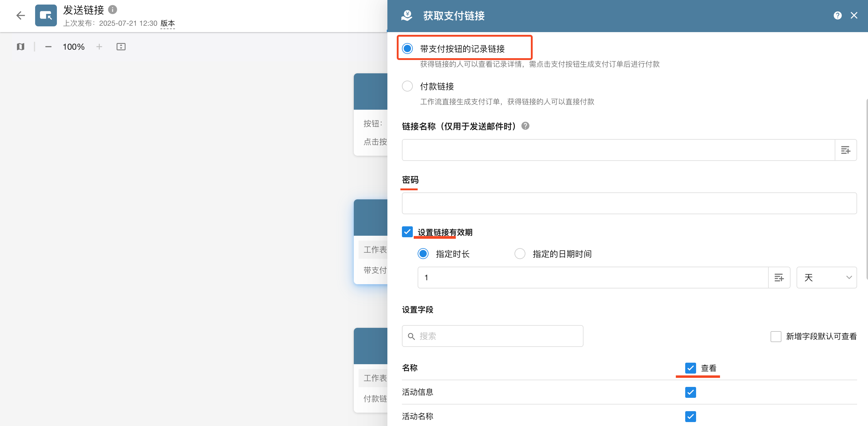868x426 pixels.
Task: Click the insert-field icon in the duration box
Action: point(779,278)
